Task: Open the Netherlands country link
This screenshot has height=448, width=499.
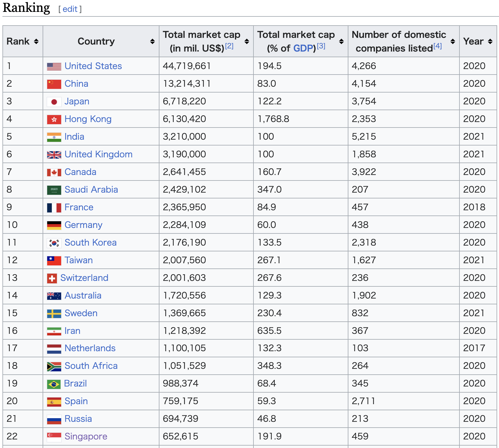Action: pyautogui.click(x=90, y=348)
